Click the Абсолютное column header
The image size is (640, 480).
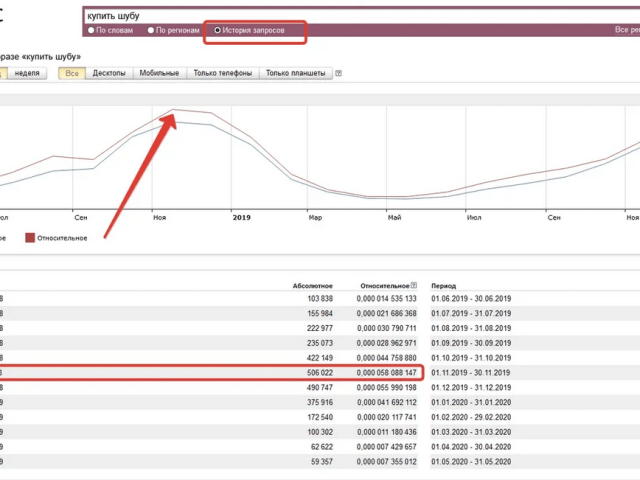point(313,285)
